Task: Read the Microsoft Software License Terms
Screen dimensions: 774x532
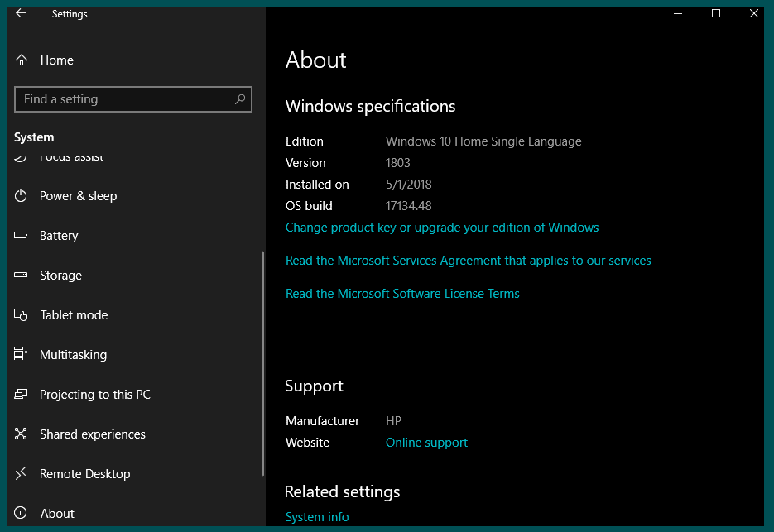Action: (402, 294)
